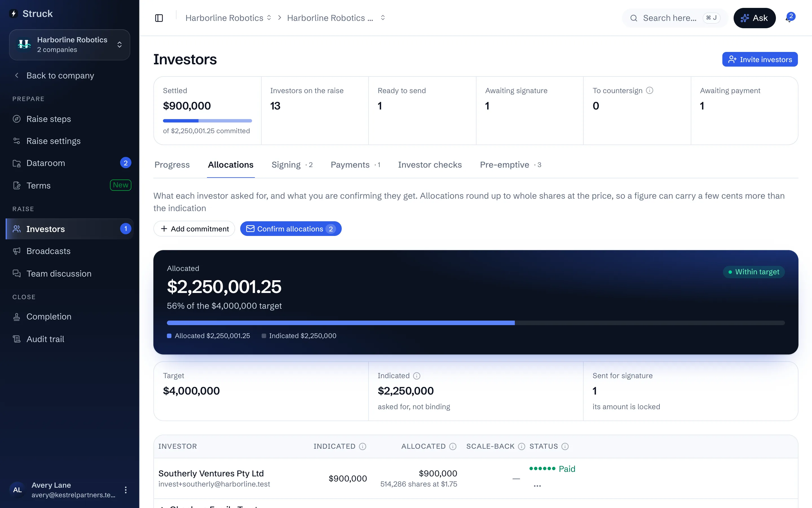812x508 pixels.
Task: Open the Broadcasts megaphone icon
Action: coord(17,251)
